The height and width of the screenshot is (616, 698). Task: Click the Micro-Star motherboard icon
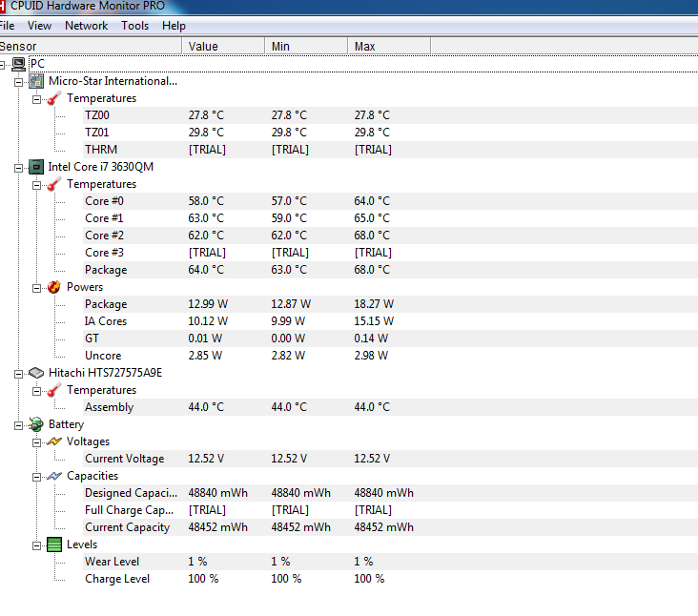point(36,81)
